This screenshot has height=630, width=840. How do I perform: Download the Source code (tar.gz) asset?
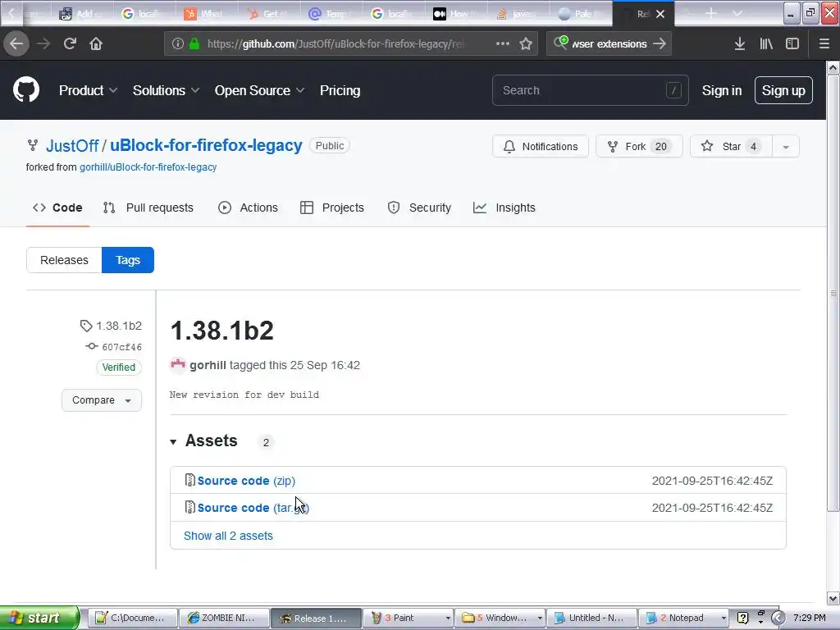(x=253, y=507)
